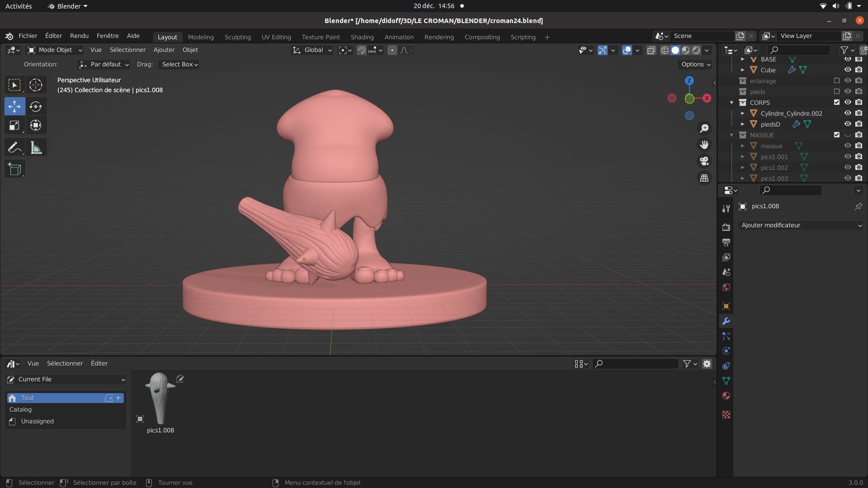Open the Rendu menu
The image size is (868, 488).
pos(79,36)
